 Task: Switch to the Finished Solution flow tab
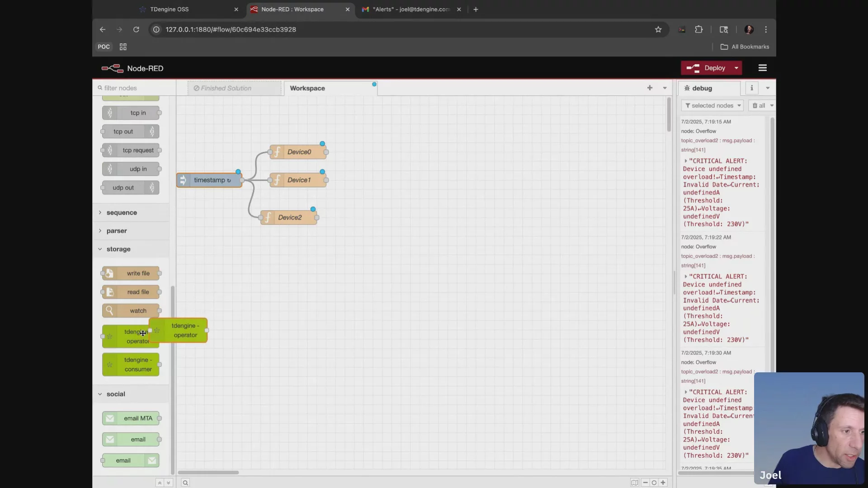234,88
